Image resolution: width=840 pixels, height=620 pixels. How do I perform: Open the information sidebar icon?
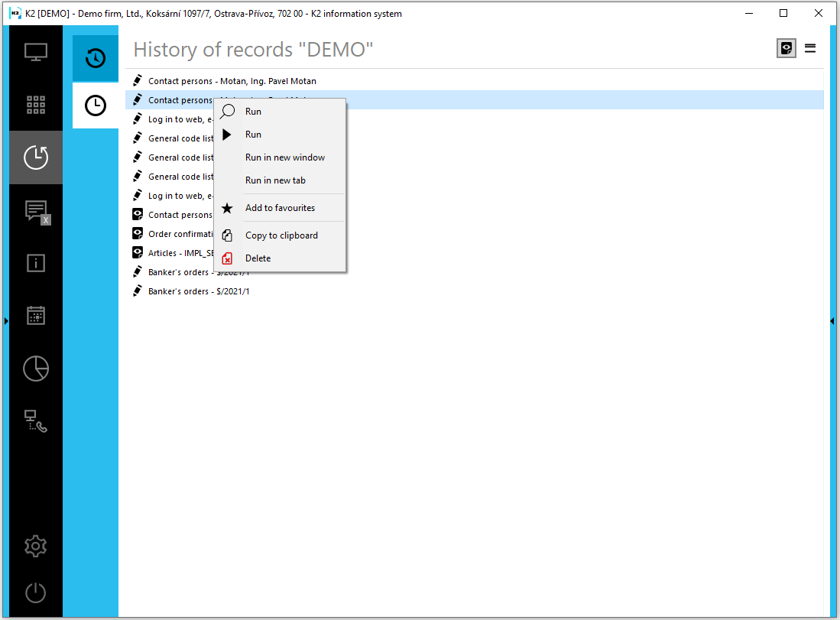tap(36, 263)
